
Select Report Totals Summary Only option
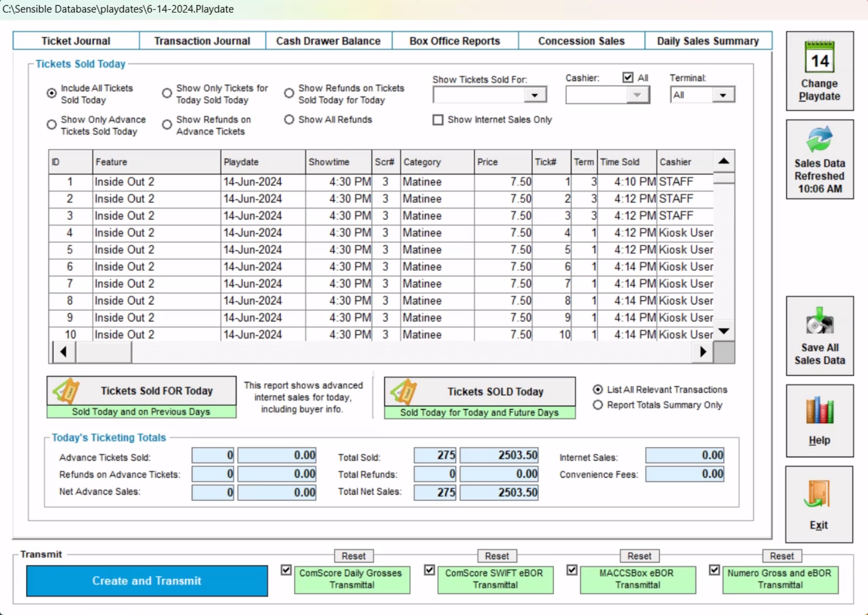click(x=598, y=405)
